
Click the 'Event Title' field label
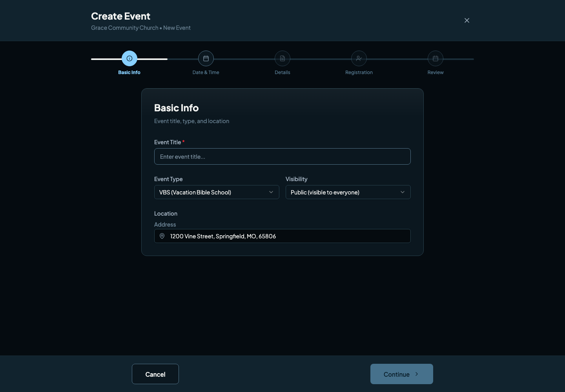click(168, 142)
